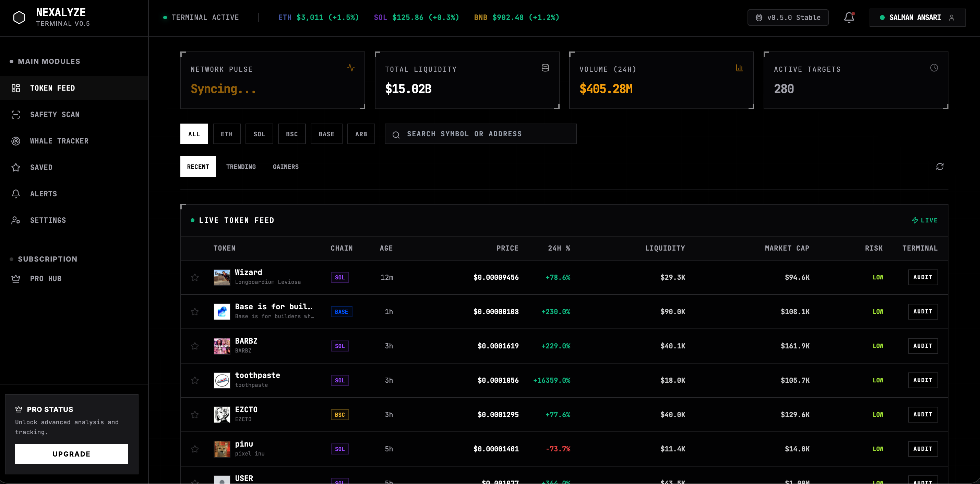980x484 pixels.
Task: Save the pinu token with its star
Action: tap(195, 449)
